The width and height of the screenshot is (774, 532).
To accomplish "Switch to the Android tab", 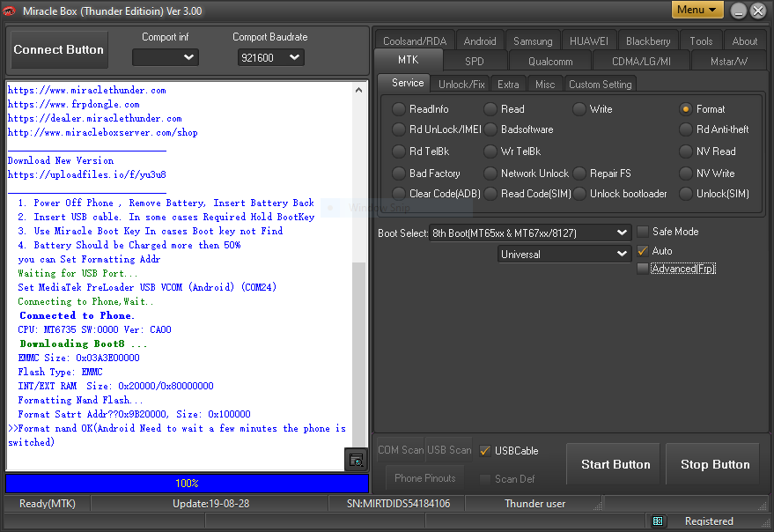I will 480,41.
